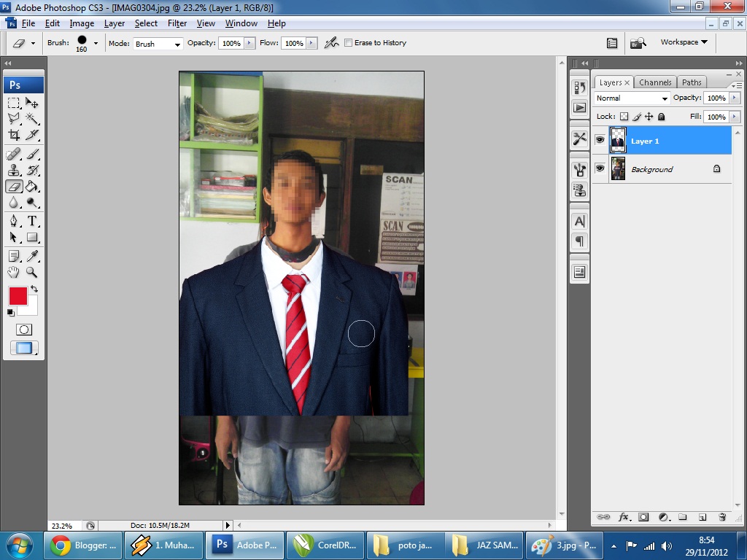Select the Magic Wand tool
Image resolution: width=747 pixels, height=560 pixels.
[x=32, y=118]
